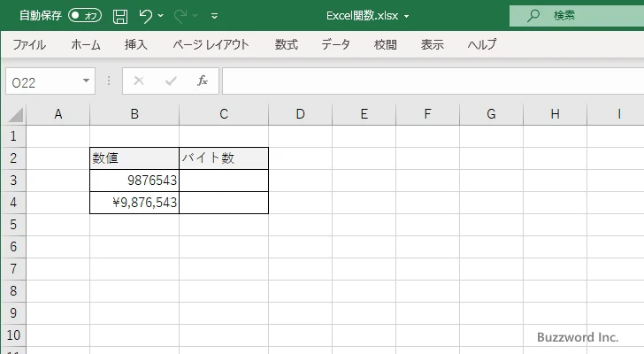Click the 検索 search box
Image resolution: width=644 pixels, height=354 pixels.
(577, 16)
